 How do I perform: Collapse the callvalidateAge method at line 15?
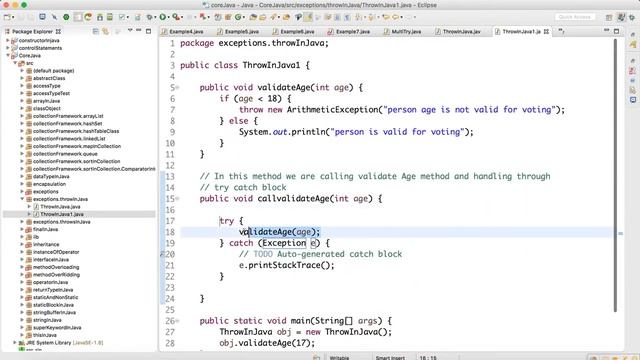(178, 199)
